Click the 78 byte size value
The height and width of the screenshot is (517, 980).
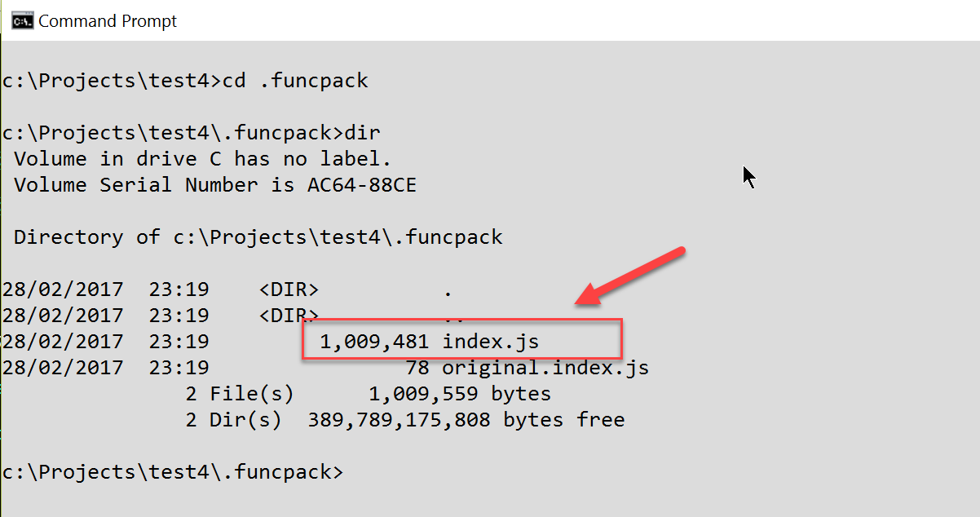click(417, 368)
